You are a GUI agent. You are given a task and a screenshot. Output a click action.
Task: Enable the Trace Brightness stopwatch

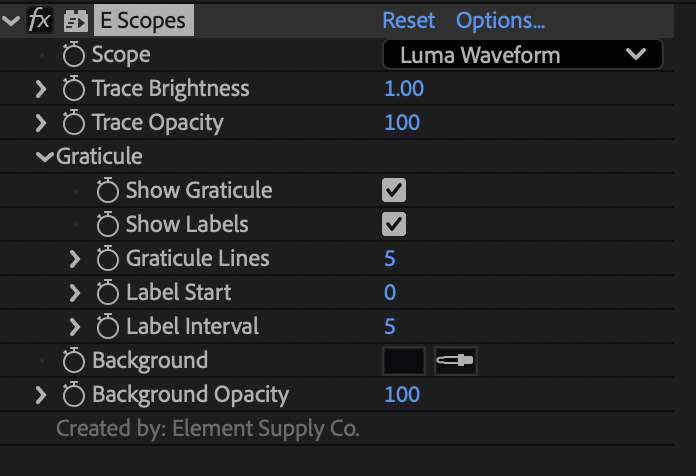click(x=73, y=88)
